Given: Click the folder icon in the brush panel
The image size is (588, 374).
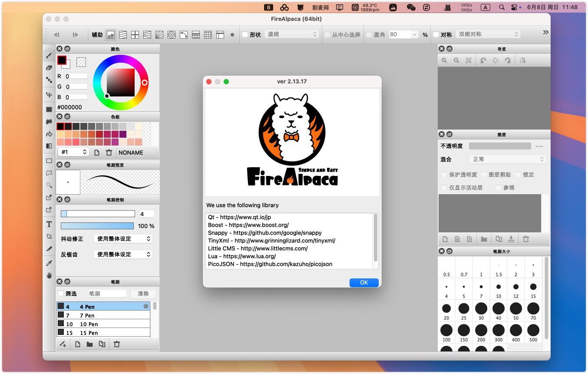Looking at the screenshot, I should point(89,344).
